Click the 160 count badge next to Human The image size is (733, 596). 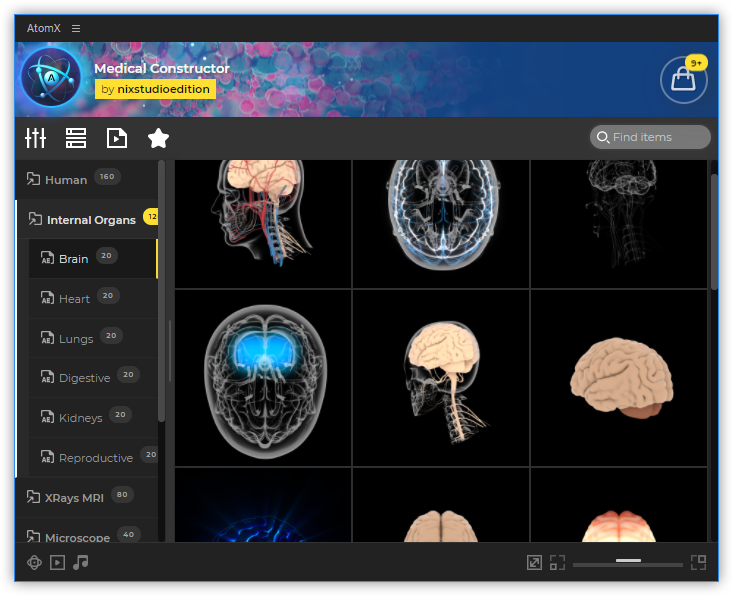[107, 176]
